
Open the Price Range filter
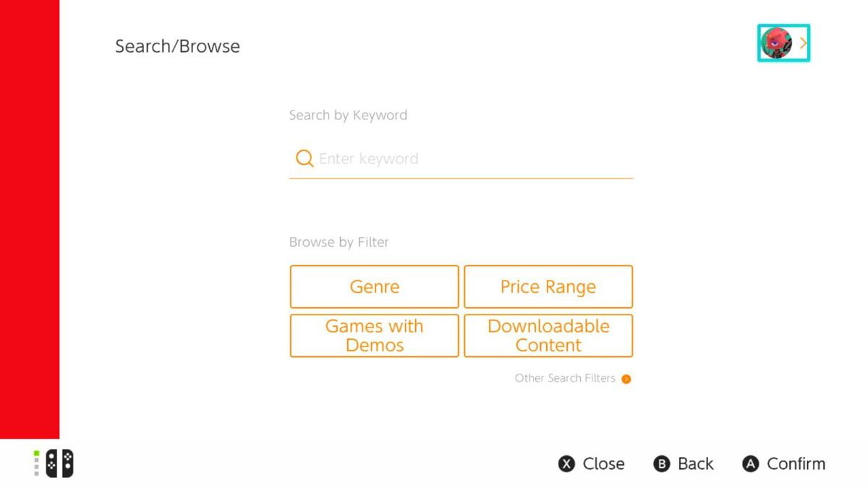pyautogui.click(x=548, y=286)
